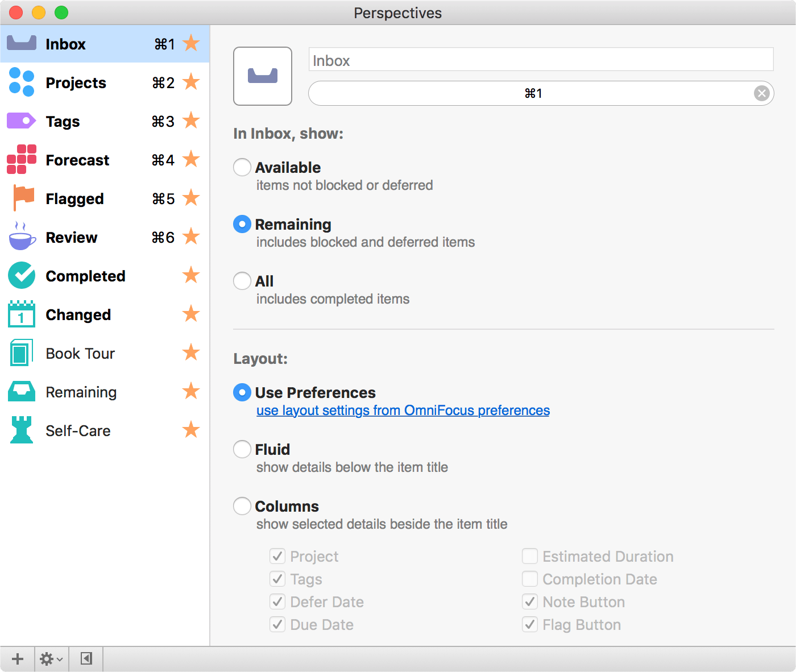Toggle the favorite star for Flagged

click(x=191, y=198)
